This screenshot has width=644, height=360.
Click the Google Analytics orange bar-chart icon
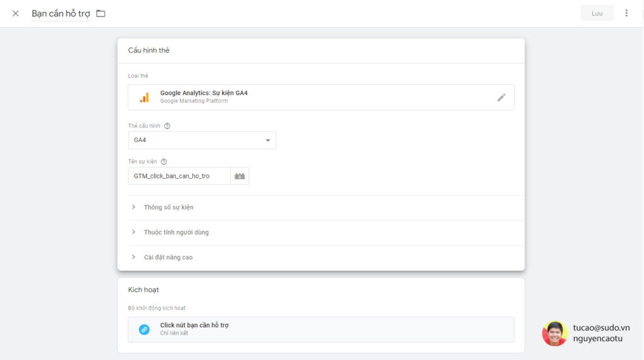coord(145,98)
